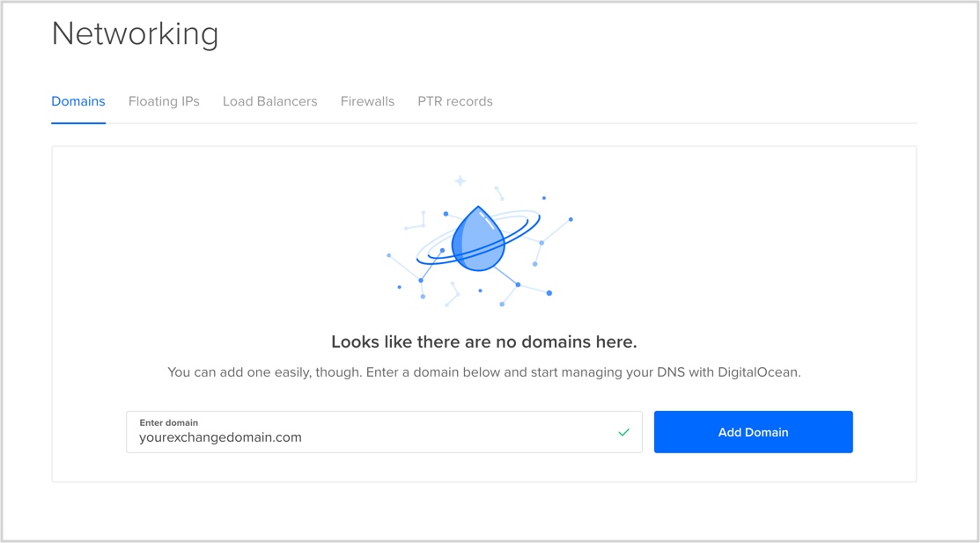Click the Networking page heading
980x543 pixels.
(x=135, y=33)
